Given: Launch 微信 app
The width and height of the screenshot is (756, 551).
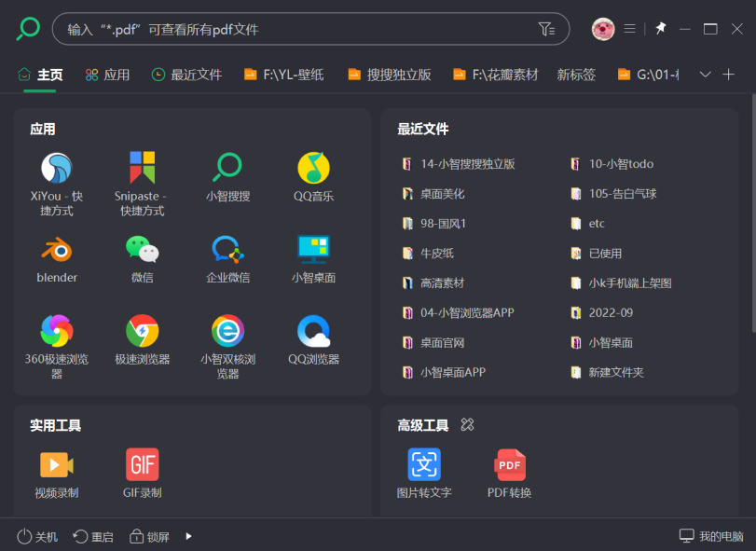Looking at the screenshot, I should (142, 259).
